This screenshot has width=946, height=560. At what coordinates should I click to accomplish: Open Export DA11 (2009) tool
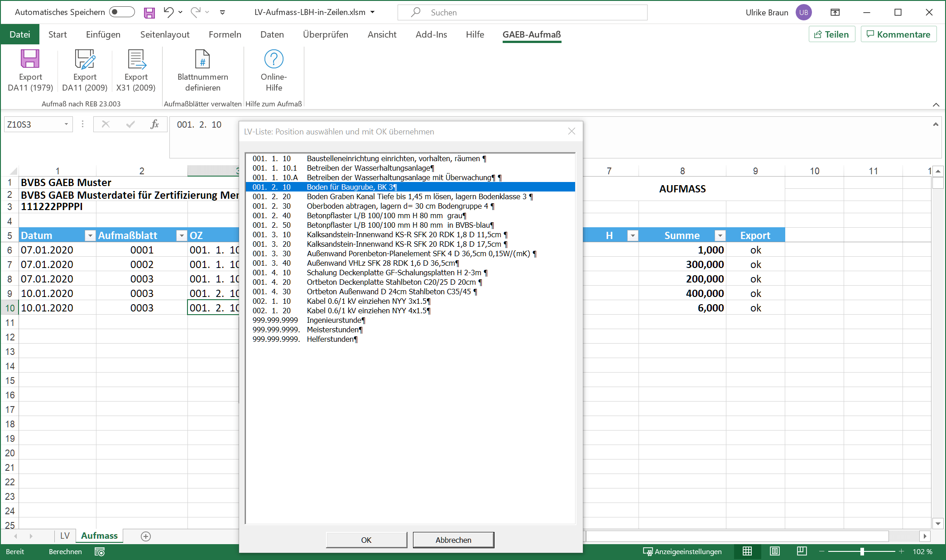click(84, 70)
